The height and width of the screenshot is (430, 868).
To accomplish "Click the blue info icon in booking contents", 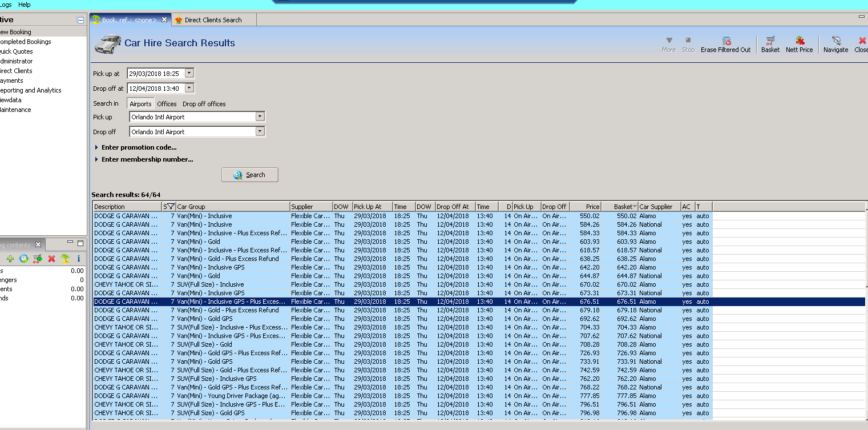I will pyautogui.click(x=79, y=259).
